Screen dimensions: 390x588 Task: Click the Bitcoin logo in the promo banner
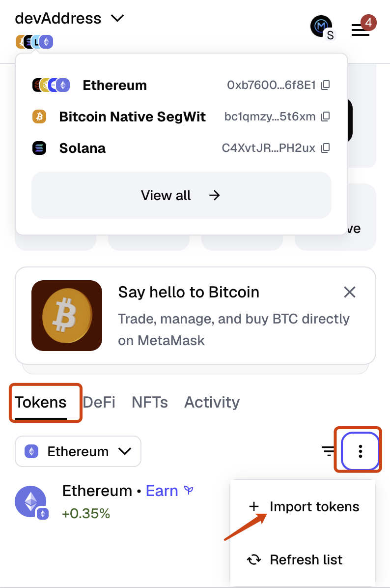pyautogui.click(x=67, y=315)
